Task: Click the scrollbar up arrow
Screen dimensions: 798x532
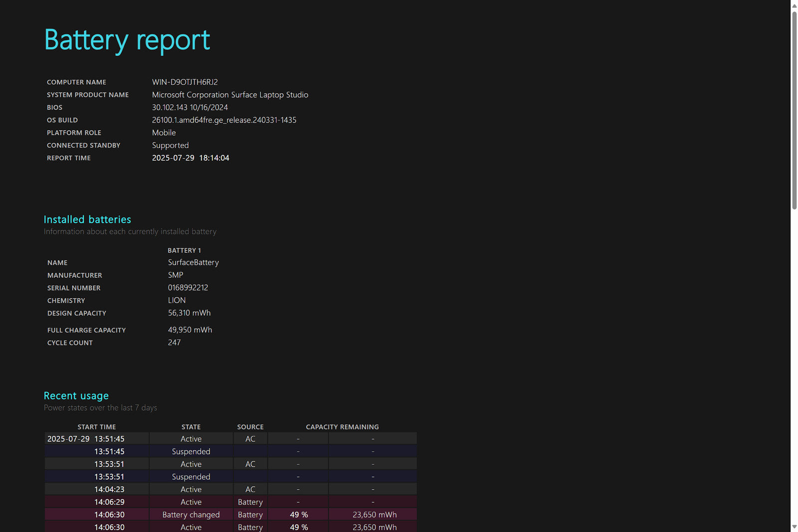Action: (x=794, y=5)
